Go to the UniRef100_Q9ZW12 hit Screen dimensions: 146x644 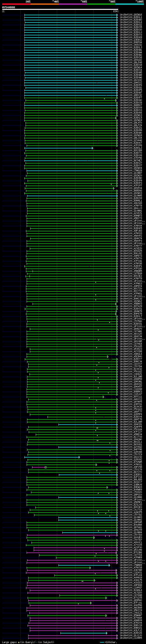point(131,301)
